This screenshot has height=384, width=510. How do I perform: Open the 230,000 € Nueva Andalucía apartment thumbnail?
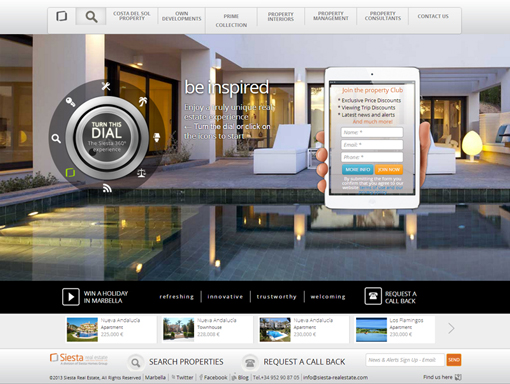pyautogui.click(x=275, y=329)
